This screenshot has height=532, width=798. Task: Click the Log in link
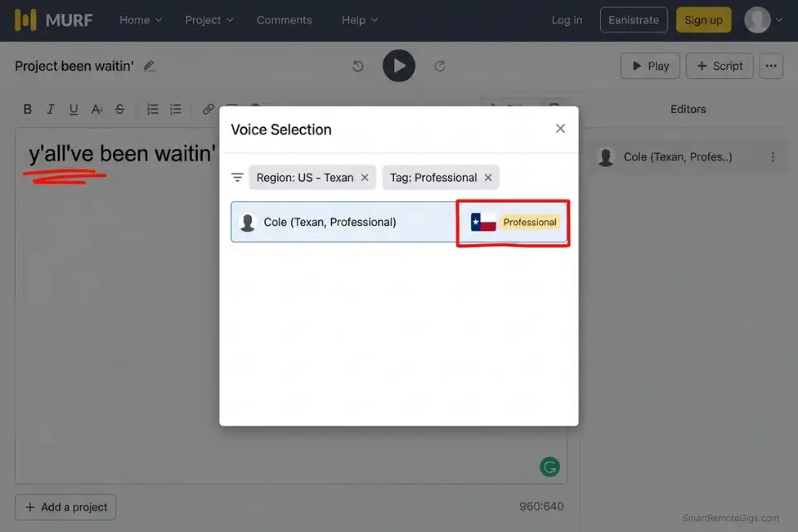[x=566, y=20]
